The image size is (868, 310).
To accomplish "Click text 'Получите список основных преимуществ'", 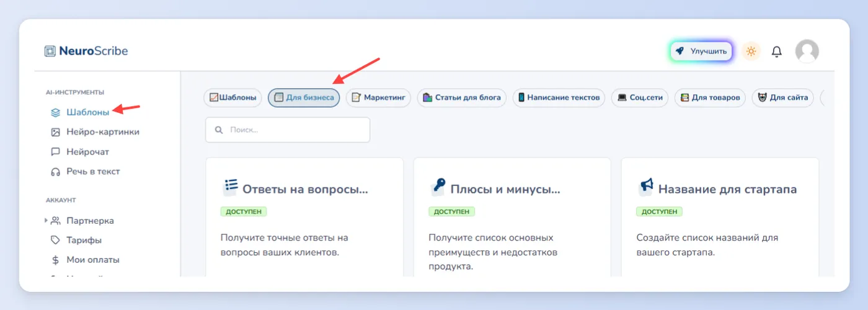I will [x=494, y=245].
